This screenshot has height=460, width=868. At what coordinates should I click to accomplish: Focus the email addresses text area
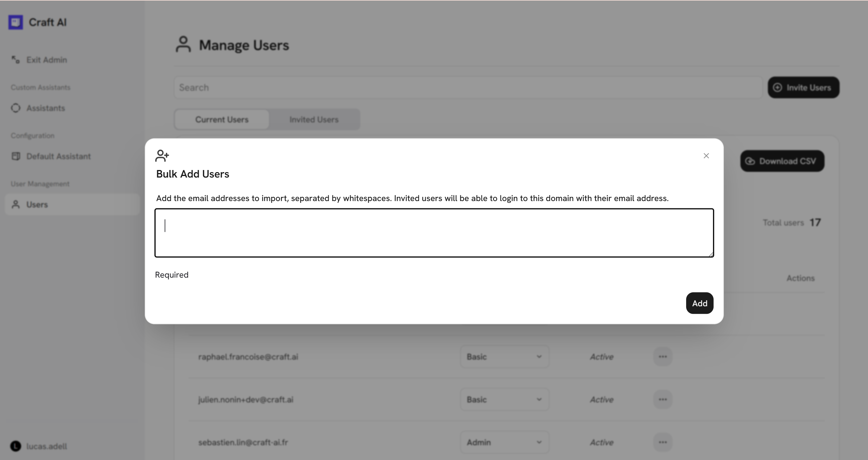click(434, 233)
